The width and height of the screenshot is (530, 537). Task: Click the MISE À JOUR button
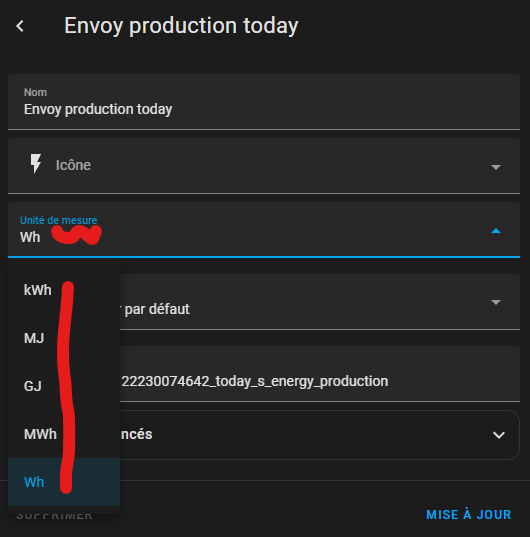click(x=468, y=515)
